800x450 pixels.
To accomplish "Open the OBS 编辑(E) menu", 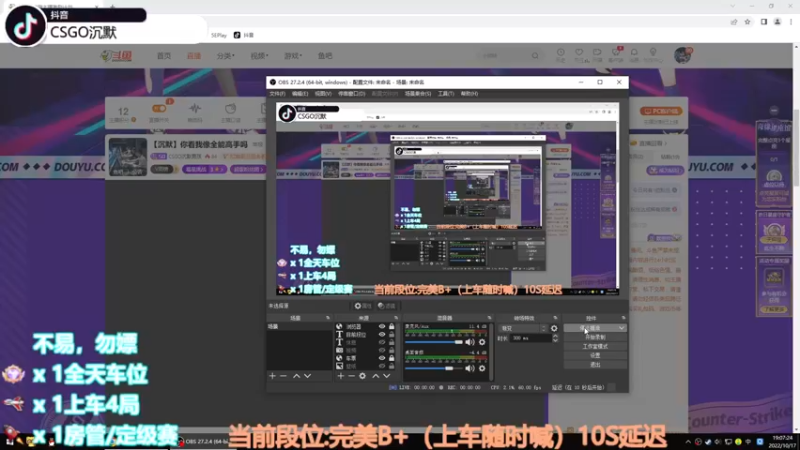I will 300,94.
